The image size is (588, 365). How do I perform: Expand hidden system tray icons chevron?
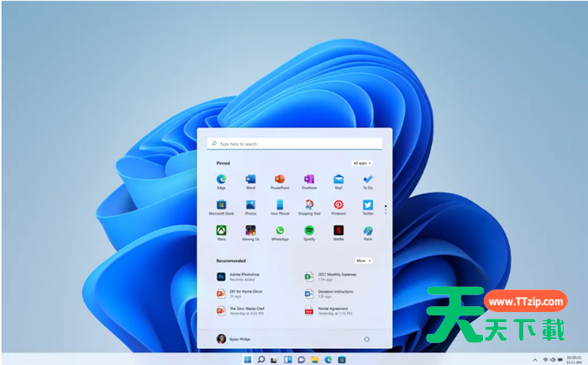tap(535, 360)
